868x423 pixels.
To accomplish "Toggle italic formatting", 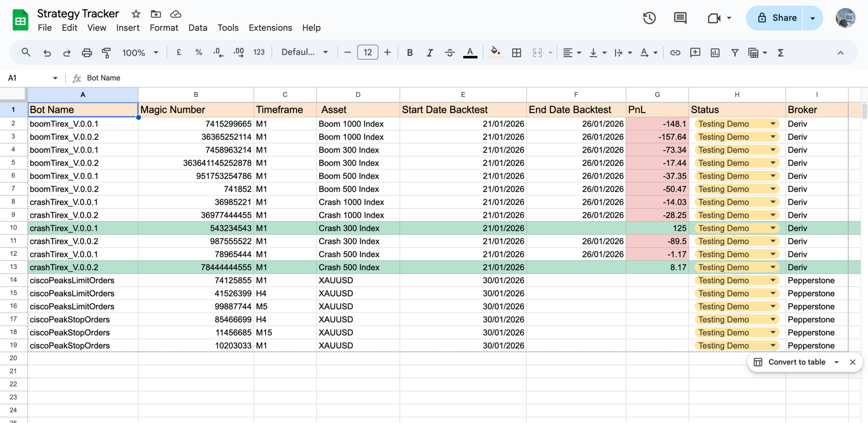I will pyautogui.click(x=429, y=53).
